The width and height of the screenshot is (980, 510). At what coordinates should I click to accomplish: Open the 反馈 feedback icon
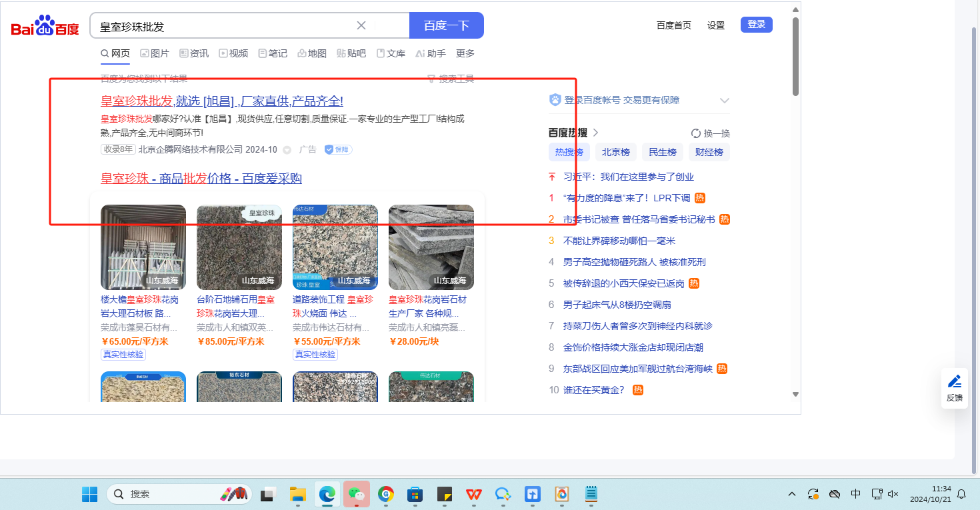click(x=954, y=387)
